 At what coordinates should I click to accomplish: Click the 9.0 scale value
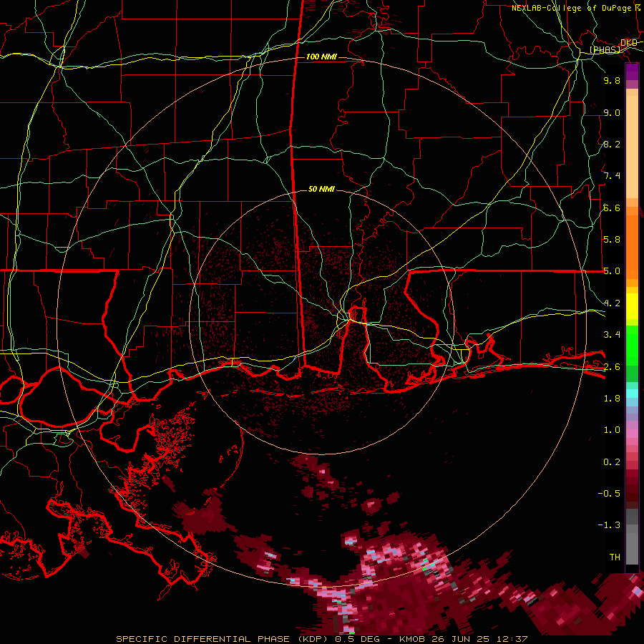click(612, 112)
